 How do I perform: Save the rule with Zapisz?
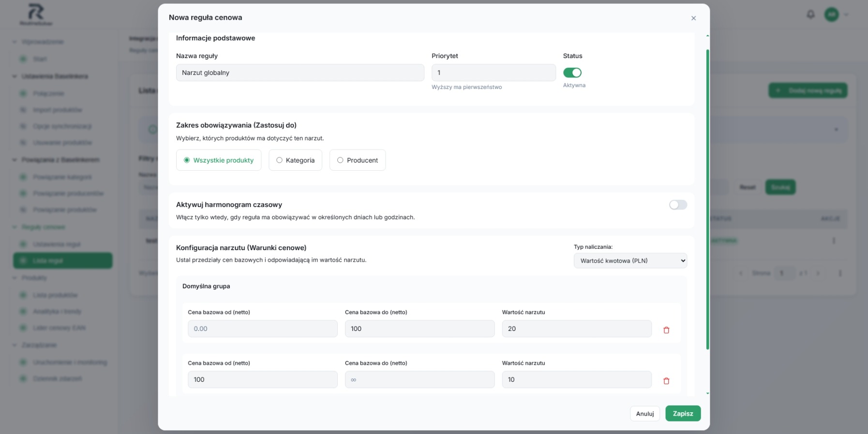[x=683, y=414]
